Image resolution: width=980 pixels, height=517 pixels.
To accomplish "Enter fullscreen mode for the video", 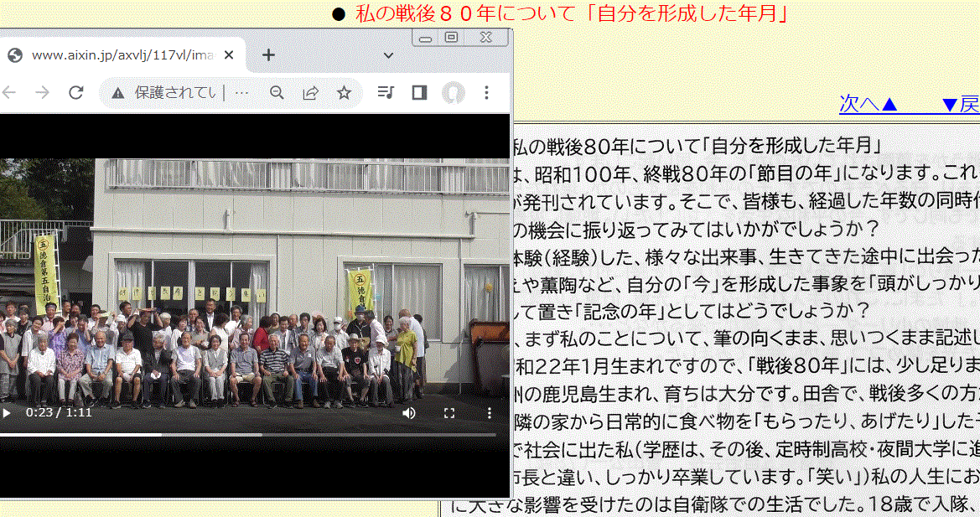I will click(449, 413).
